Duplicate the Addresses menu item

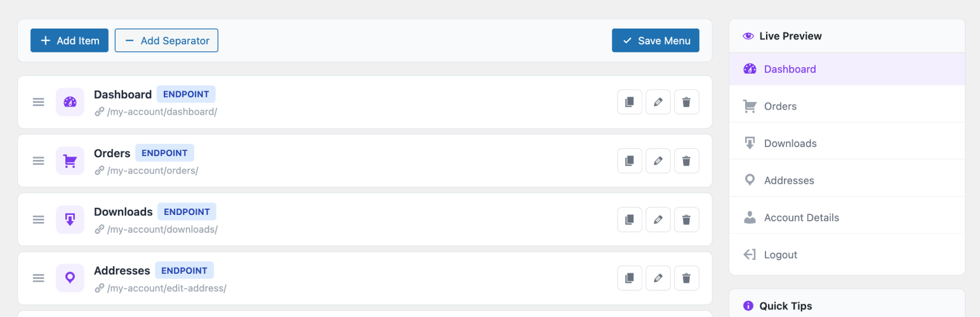[x=630, y=278]
